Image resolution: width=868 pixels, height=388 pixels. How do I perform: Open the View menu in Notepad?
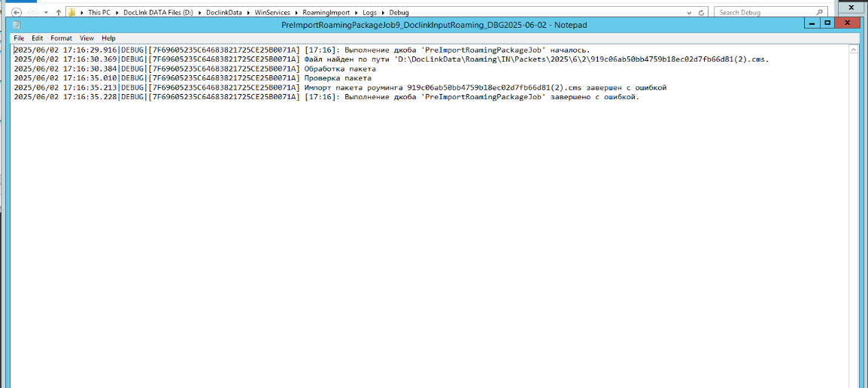point(87,38)
